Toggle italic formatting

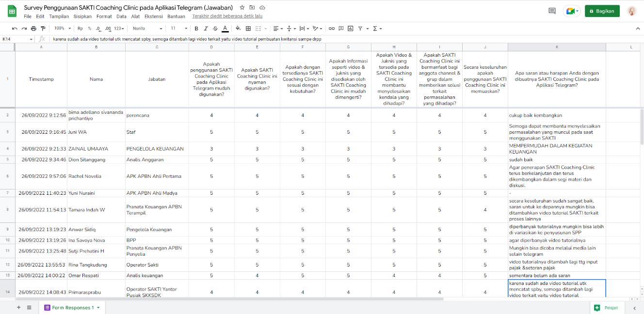(x=206, y=29)
